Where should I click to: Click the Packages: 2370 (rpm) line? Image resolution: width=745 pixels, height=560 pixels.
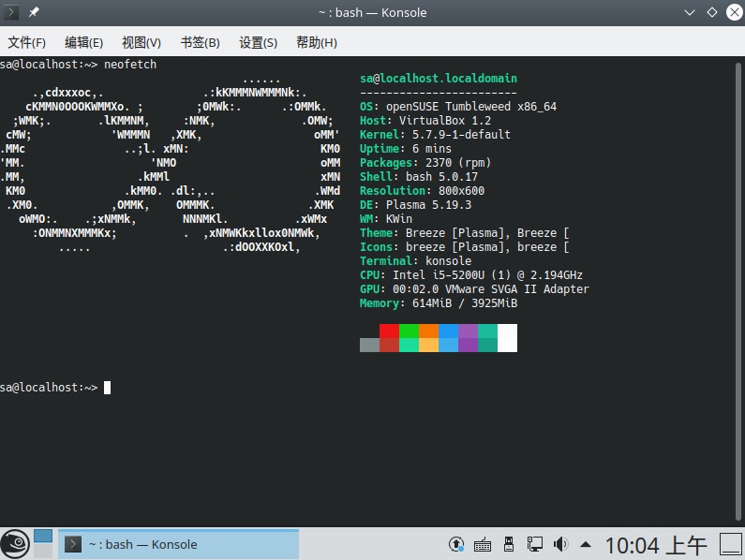(425, 162)
